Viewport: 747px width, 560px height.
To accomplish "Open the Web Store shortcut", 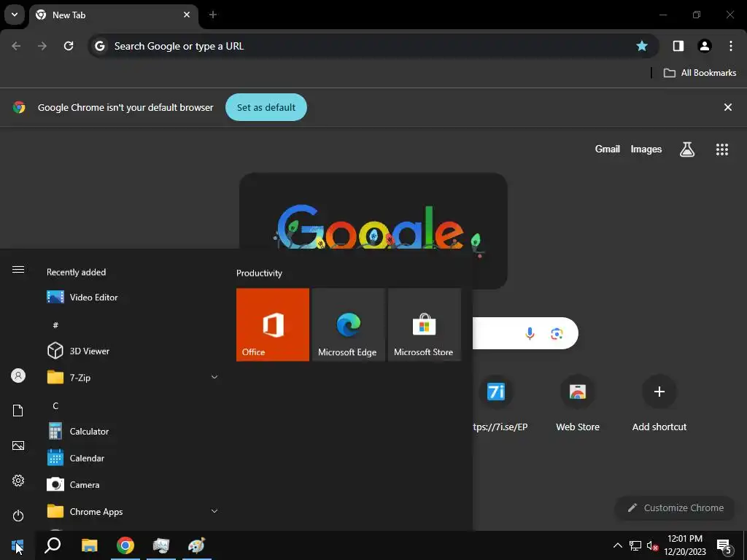I will pyautogui.click(x=578, y=403).
